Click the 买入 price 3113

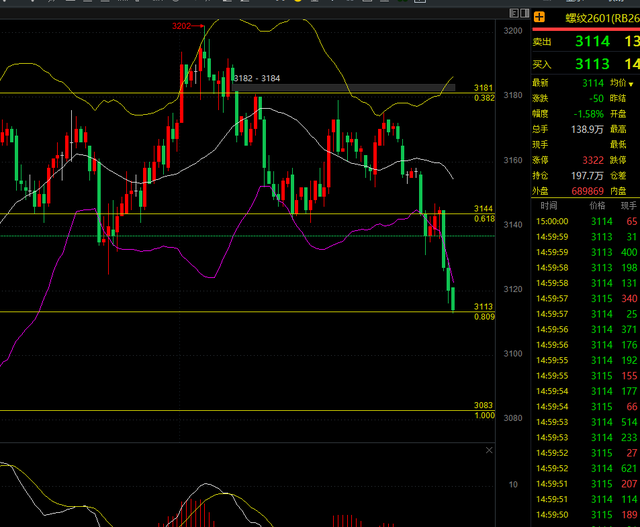pos(592,64)
